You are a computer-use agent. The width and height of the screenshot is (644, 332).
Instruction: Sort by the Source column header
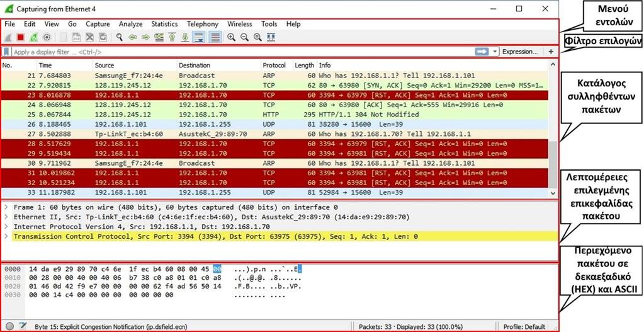[x=135, y=65]
